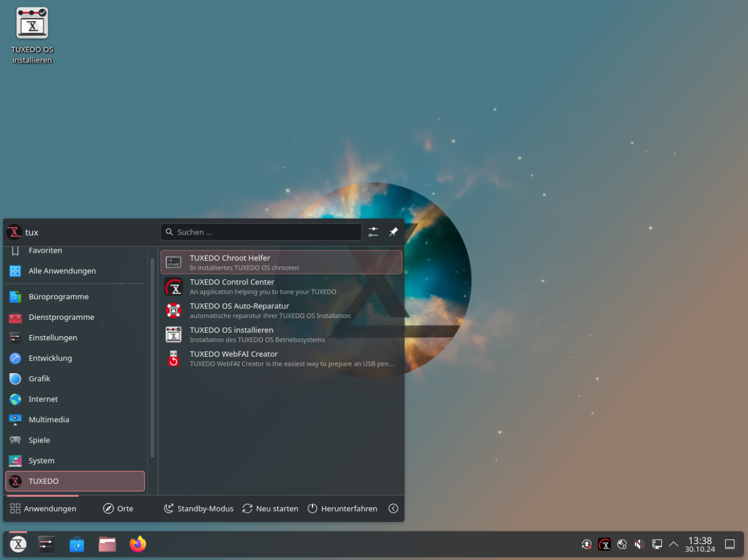Screen dimensions: 748x560
Task: Expand more session options chevron
Action: 393,508
